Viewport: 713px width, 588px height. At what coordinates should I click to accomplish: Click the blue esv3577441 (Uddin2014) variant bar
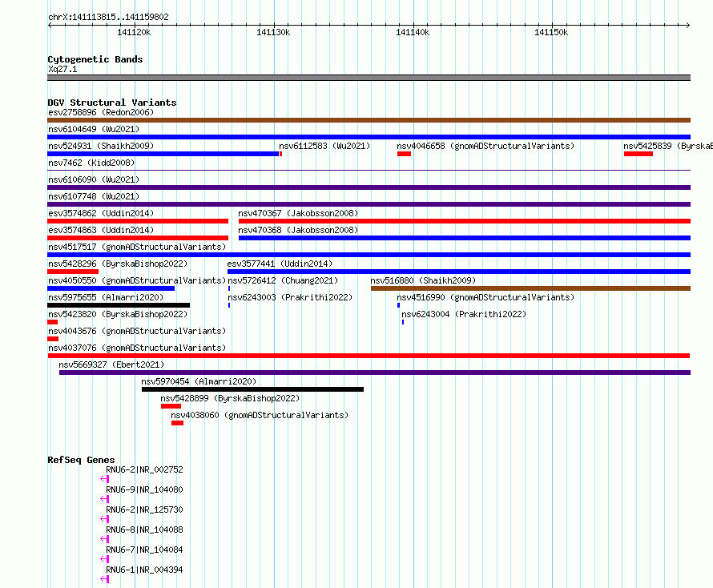point(459,272)
